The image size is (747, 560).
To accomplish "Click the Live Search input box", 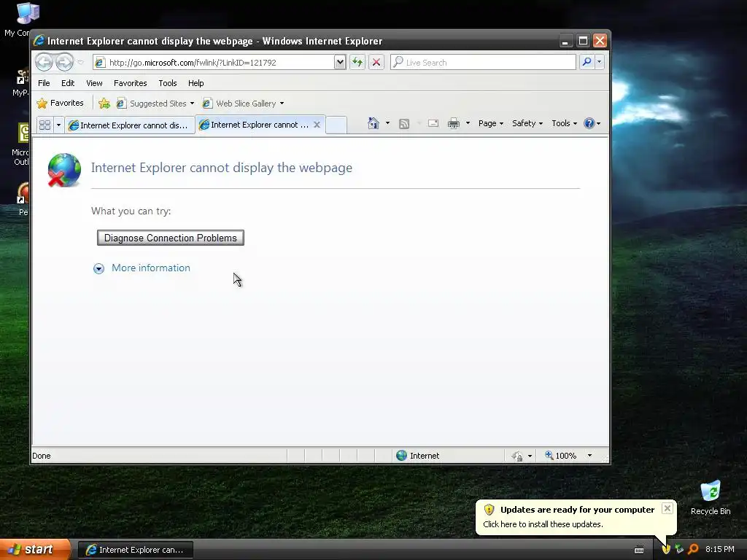I will coord(483,63).
